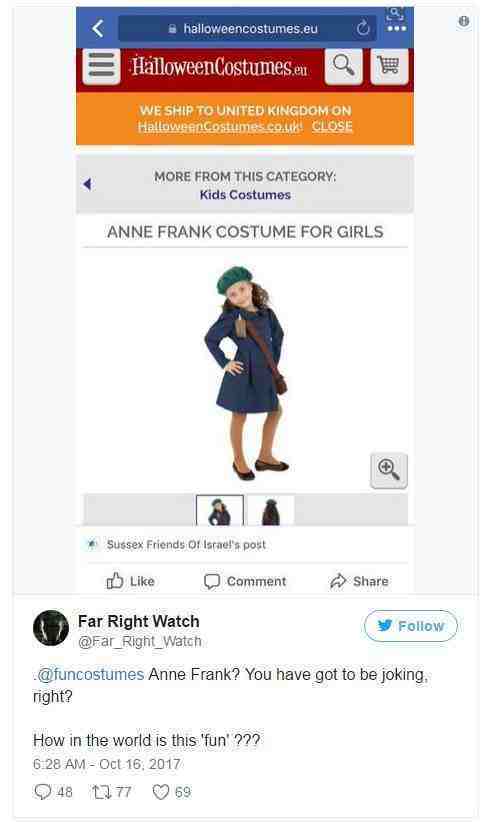Image resolution: width=492 pixels, height=822 pixels.
Task: Open the browser three-dot menu
Action: click(x=397, y=28)
